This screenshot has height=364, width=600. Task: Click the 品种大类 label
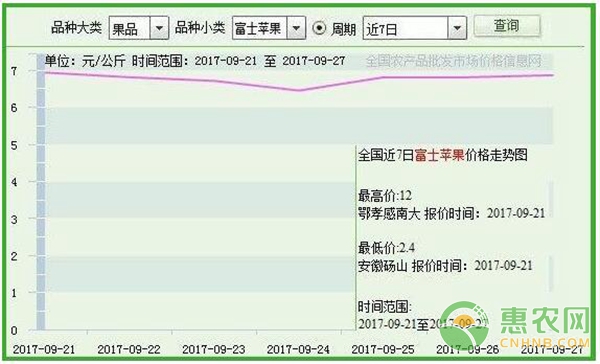point(77,28)
